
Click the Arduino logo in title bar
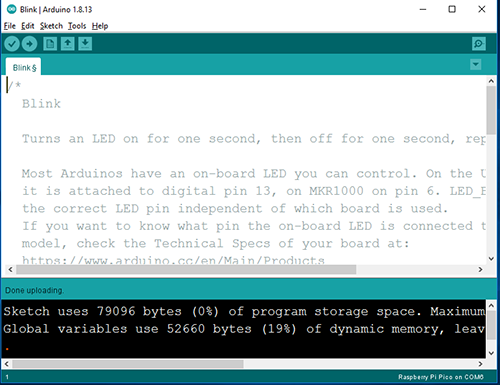click(x=11, y=9)
